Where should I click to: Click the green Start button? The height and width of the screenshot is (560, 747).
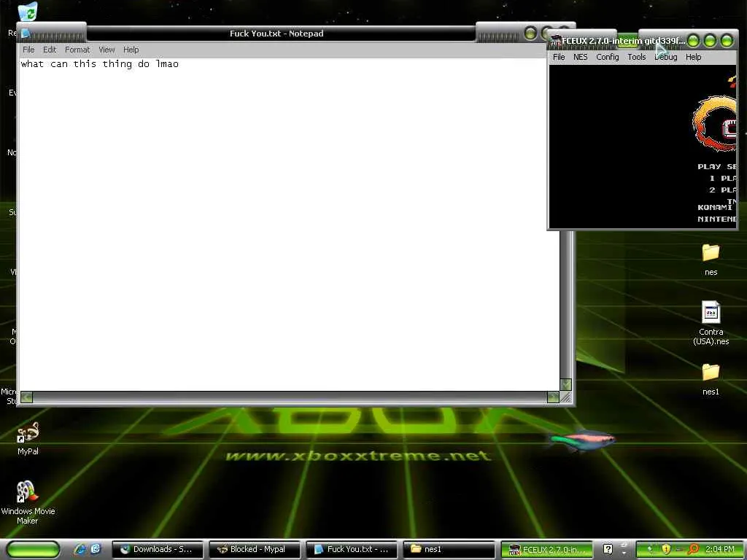[x=33, y=549]
